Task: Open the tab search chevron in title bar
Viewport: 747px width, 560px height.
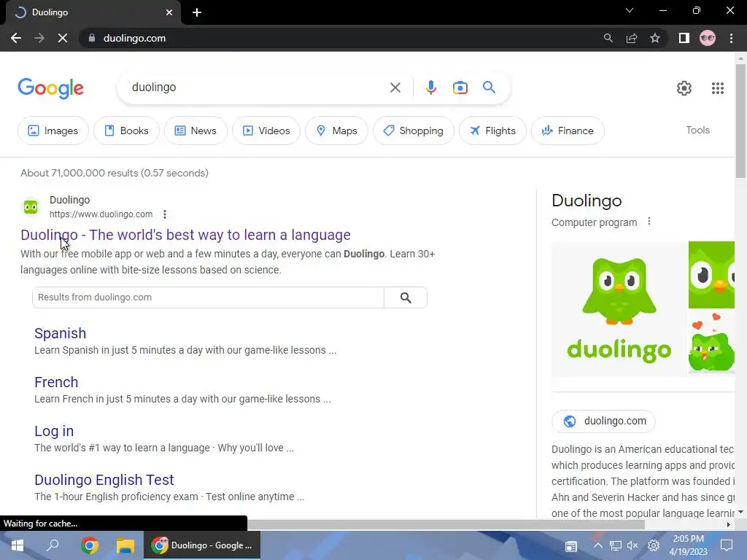Action: click(630, 10)
